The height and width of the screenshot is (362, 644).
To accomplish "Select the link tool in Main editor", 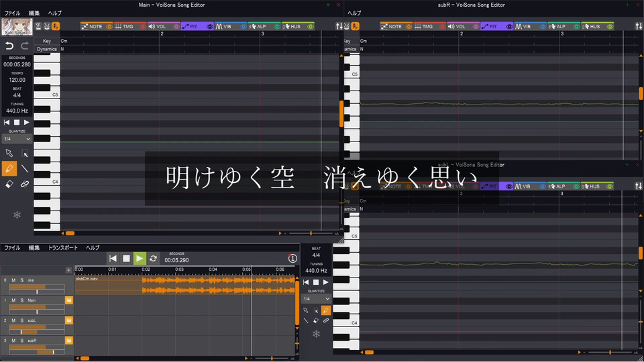I will pos(25,184).
